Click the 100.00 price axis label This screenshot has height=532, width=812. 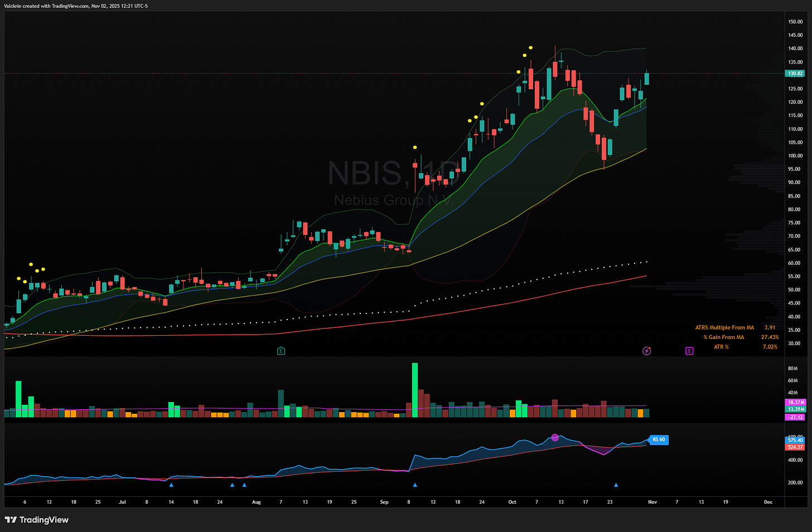tap(795, 156)
